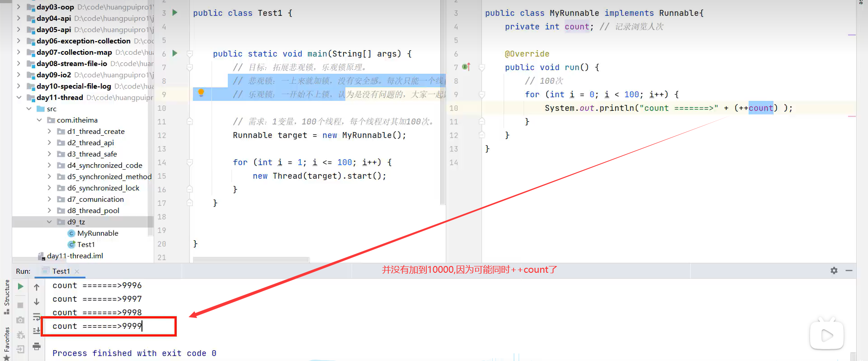Open the Structure side tool window

coord(7,296)
